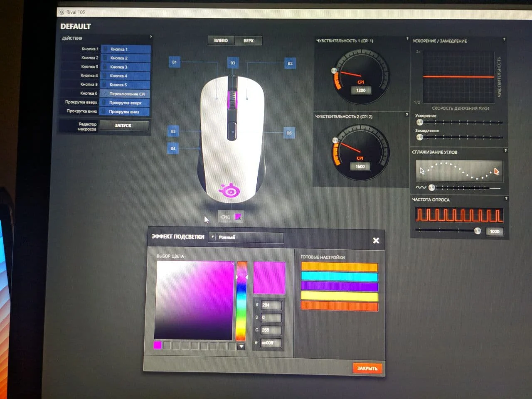Select the B6 CPI button marker

click(x=289, y=133)
